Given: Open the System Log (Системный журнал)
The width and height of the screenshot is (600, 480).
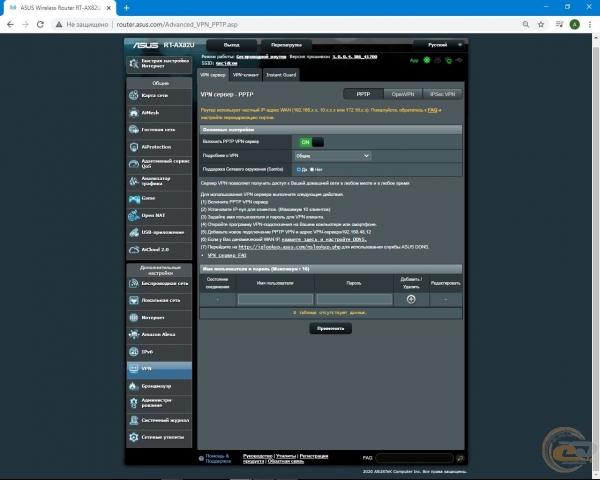Looking at the screenshot, I should [x=159, y=420].
